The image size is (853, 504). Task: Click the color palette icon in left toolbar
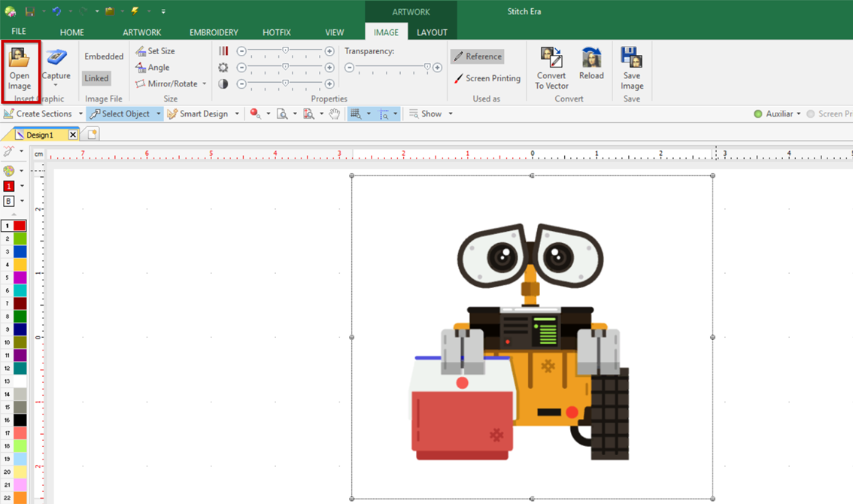(x=9, y=171)
